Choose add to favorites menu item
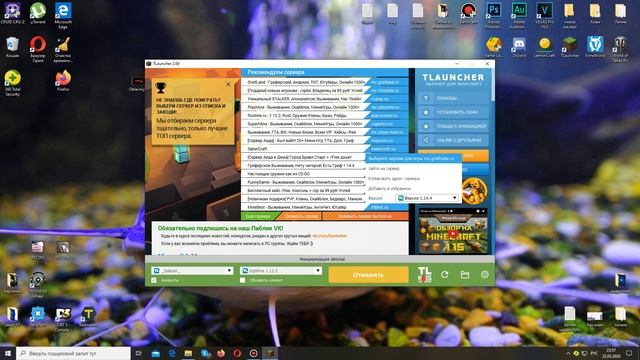The width and height of the screenshot is (640, 360). (389, 189)
